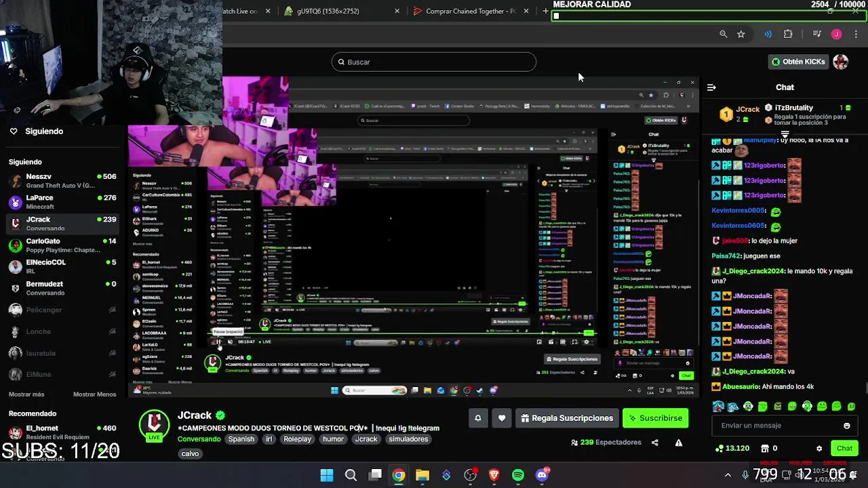Open the chat shop gift icon
Screen dimensions: 868x488
(765, 448)
